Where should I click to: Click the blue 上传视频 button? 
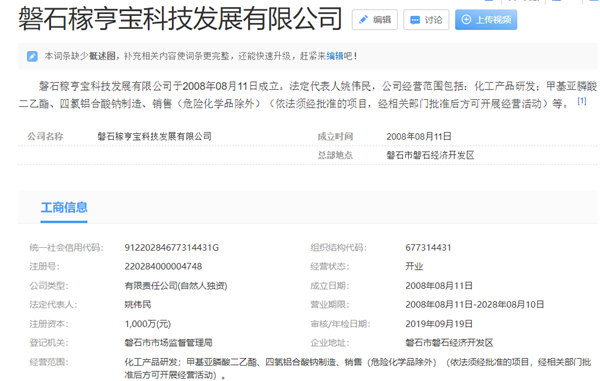(486, 20)
